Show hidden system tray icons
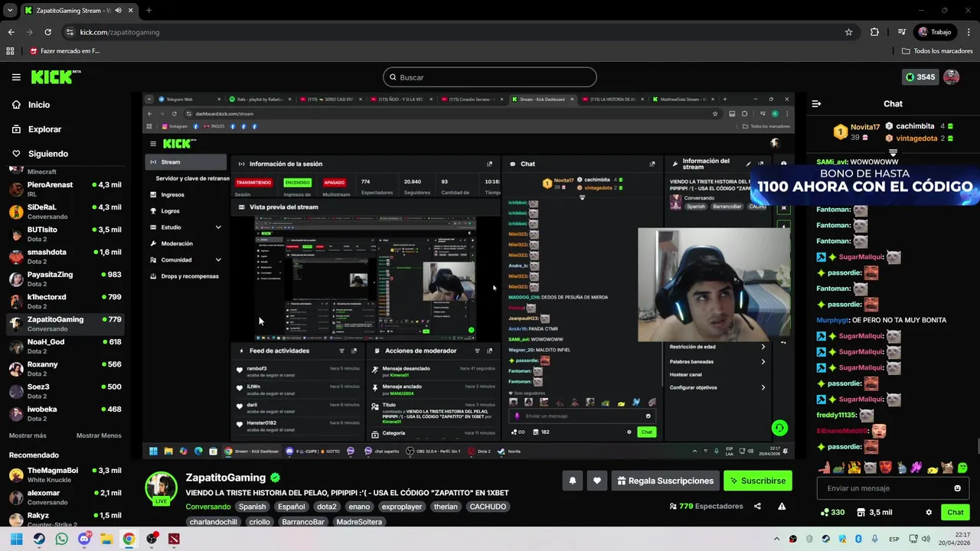Viewport: 980px width, 551px height. (776, 539)
